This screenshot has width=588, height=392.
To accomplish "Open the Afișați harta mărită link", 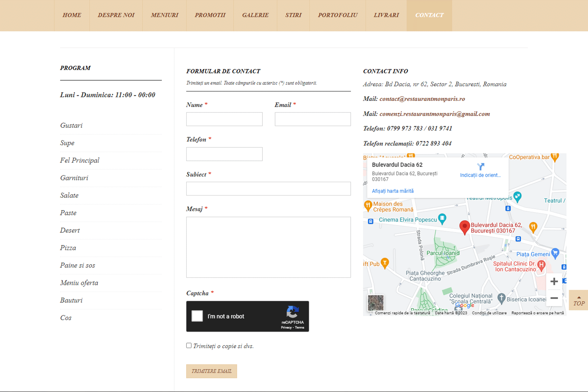I will point(392,191).
